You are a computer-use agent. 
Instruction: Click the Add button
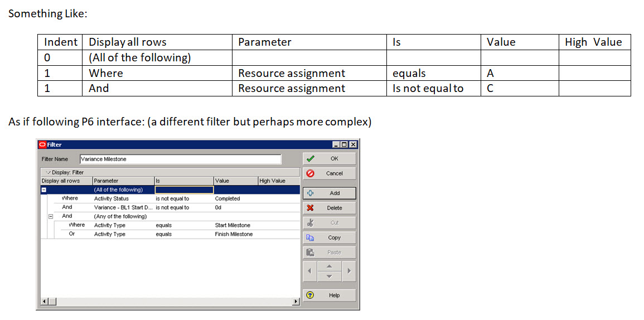click(x=330, y=193)
